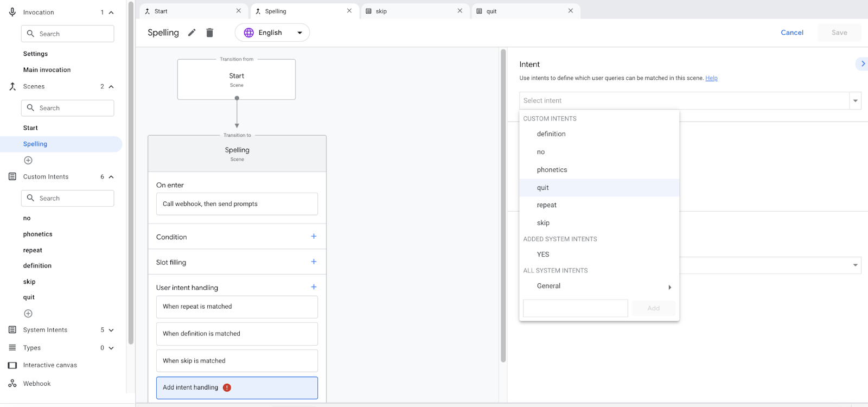Select the quit intent from the list
The width and height of the screenshot is (868, 407).
(x=543, y=188)
